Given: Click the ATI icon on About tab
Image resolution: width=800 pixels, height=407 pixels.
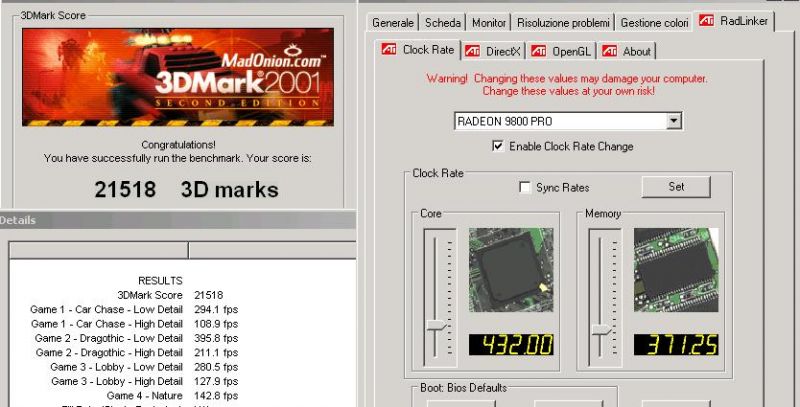Looking at the screenshot, I should click(x=609, y=51).
